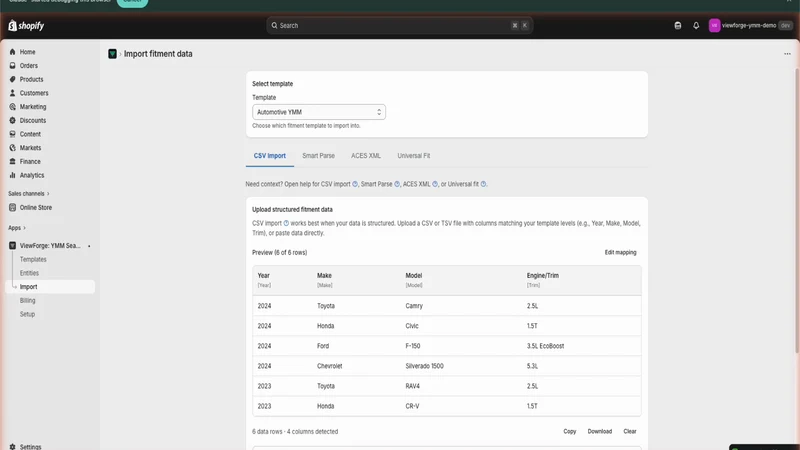Viewport: 800px width, 450px height.
Task: Click help icon beside 'CSV import works best'
Action: [286, 223]
